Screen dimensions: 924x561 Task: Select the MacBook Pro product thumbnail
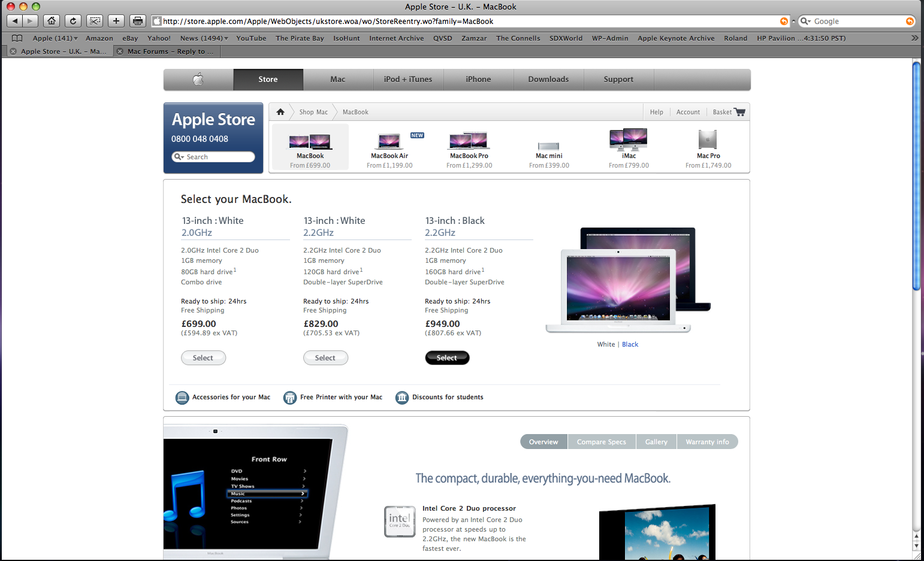pyautogui.click(x=469, y=141)
